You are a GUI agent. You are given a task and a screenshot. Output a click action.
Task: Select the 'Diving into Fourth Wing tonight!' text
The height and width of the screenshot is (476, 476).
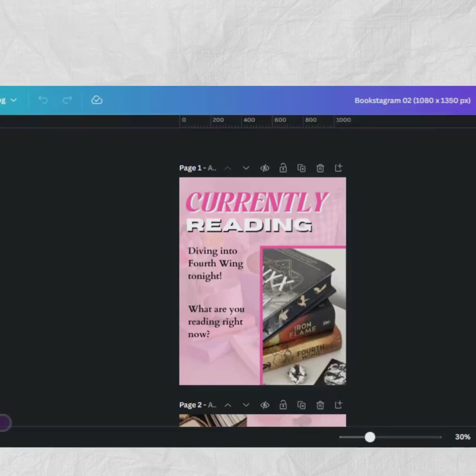pyautogui.click(x=216, y=263)
